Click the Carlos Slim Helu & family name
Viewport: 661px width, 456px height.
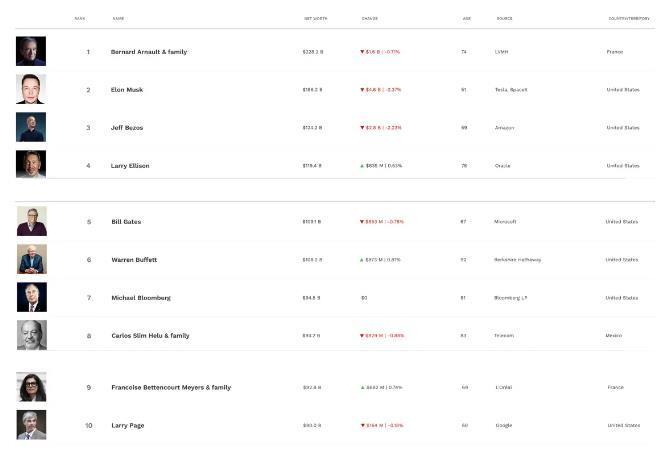pos(150,336)
